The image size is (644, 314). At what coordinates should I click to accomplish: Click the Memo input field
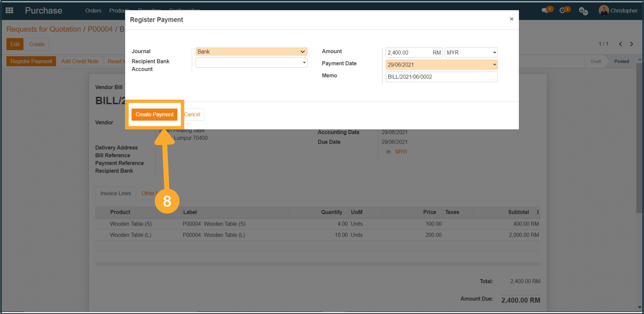coord(441,77)
